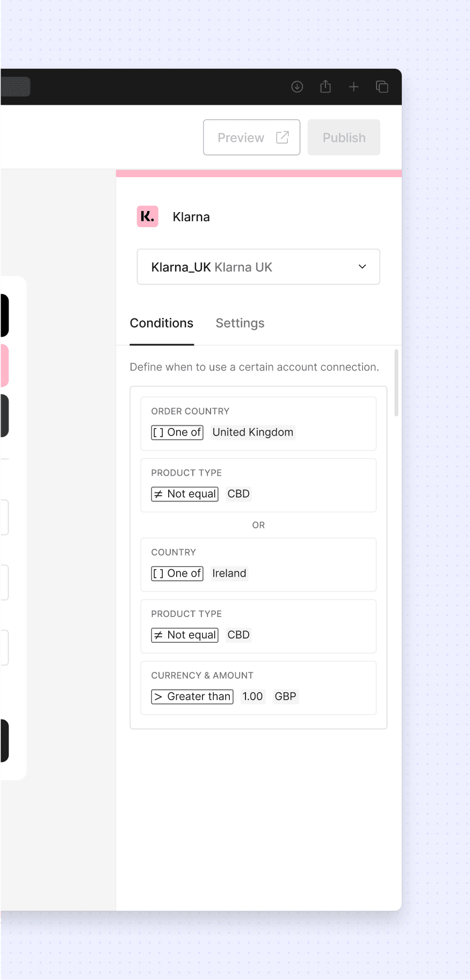Click the 1.00 amount value
Image resolution: width=470 pixels, height=980 pixels.
(252, 696)
